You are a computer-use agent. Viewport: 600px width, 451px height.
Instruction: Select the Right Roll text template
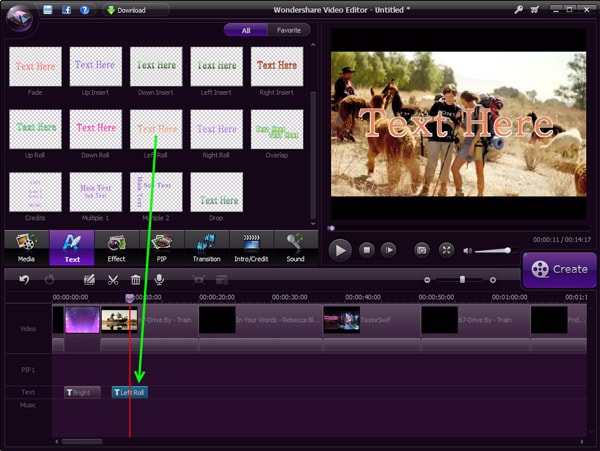point(217,129)
